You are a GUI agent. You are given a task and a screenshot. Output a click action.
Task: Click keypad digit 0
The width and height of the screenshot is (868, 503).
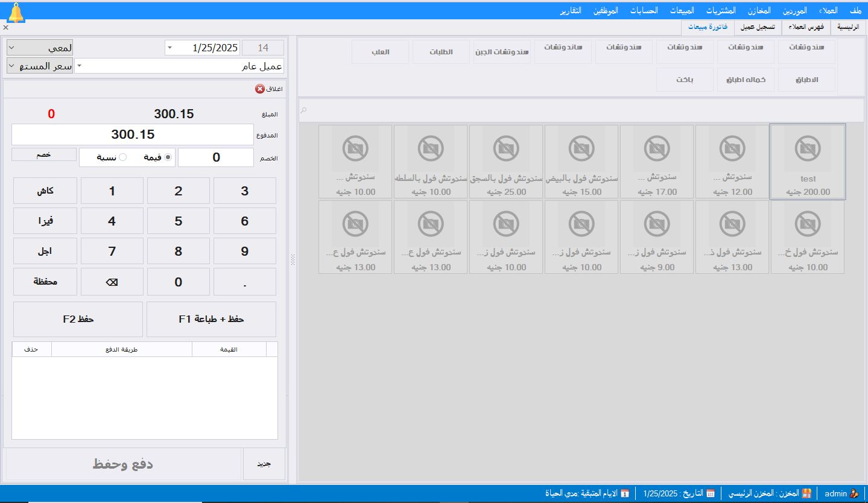click(179, 282)
